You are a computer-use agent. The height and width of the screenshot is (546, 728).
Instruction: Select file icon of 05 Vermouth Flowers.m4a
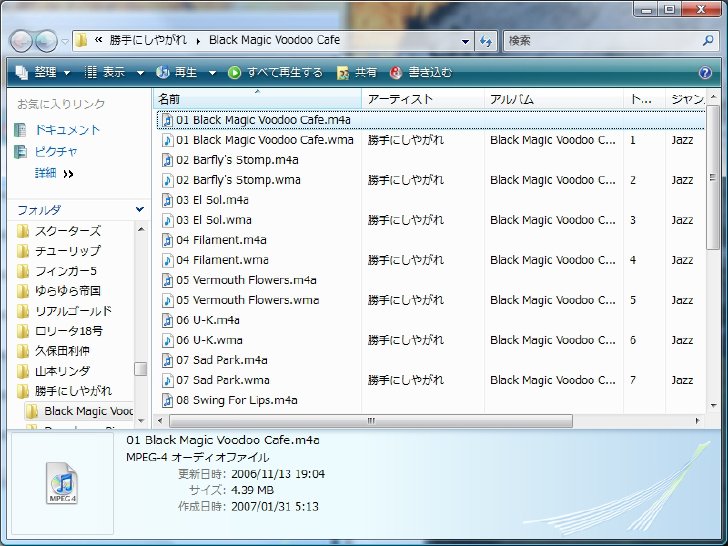click(x=167, y=280)
